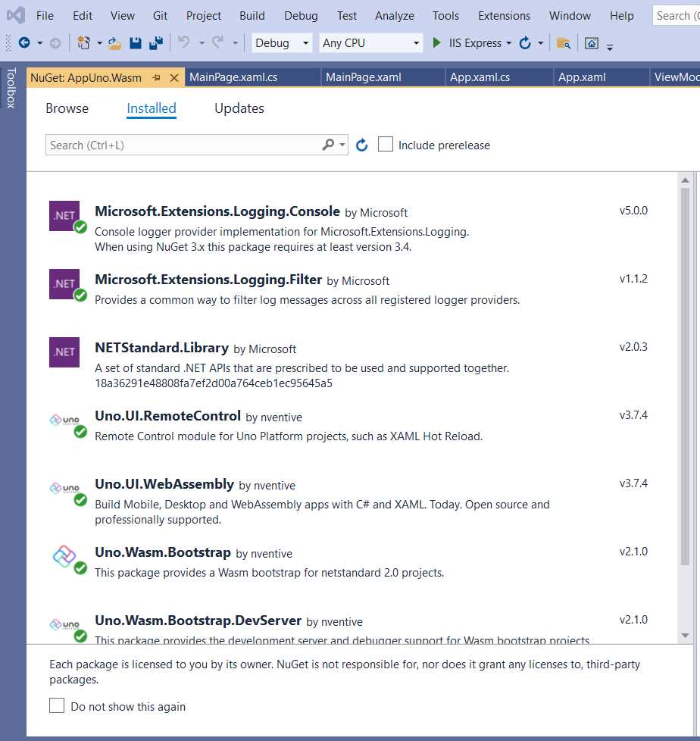Enable the Include prerelease checkbox
700x741 pixels.
[x=386, y=144]
